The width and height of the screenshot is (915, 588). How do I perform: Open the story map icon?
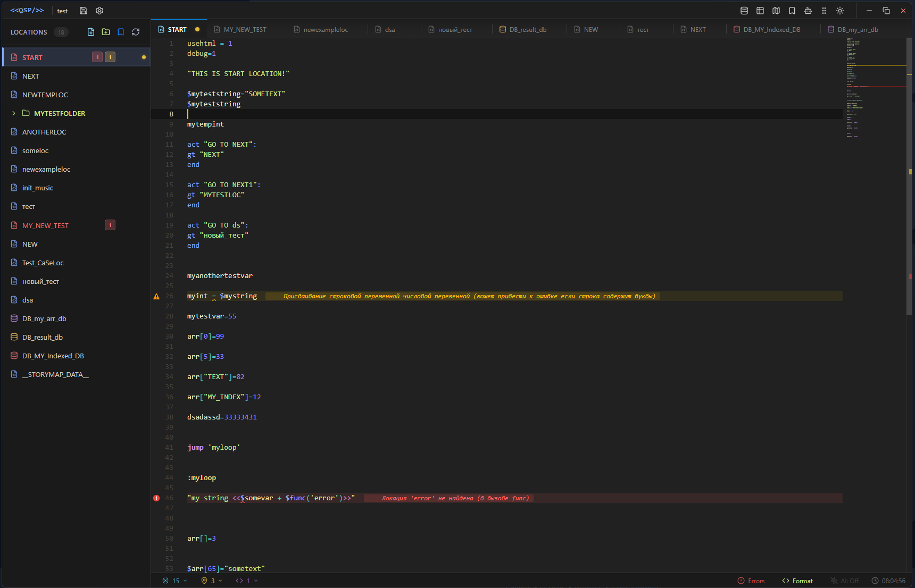tap(776, 11)
